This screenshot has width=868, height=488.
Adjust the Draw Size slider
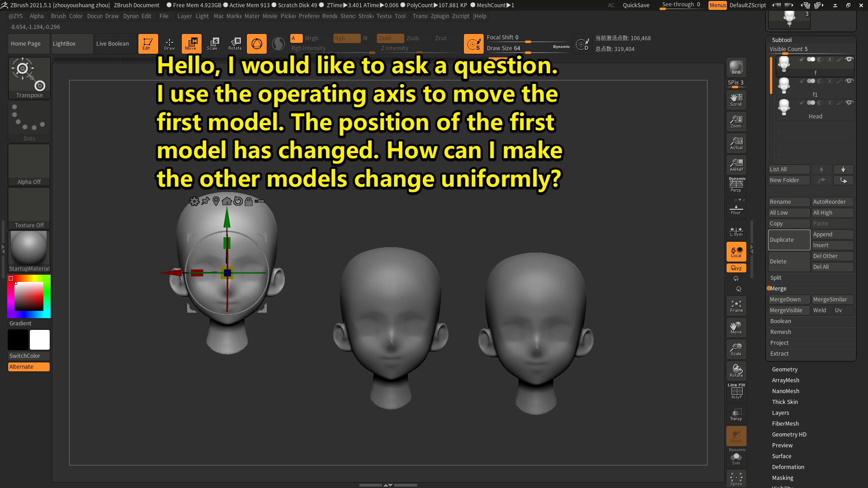tap(527, 53)
